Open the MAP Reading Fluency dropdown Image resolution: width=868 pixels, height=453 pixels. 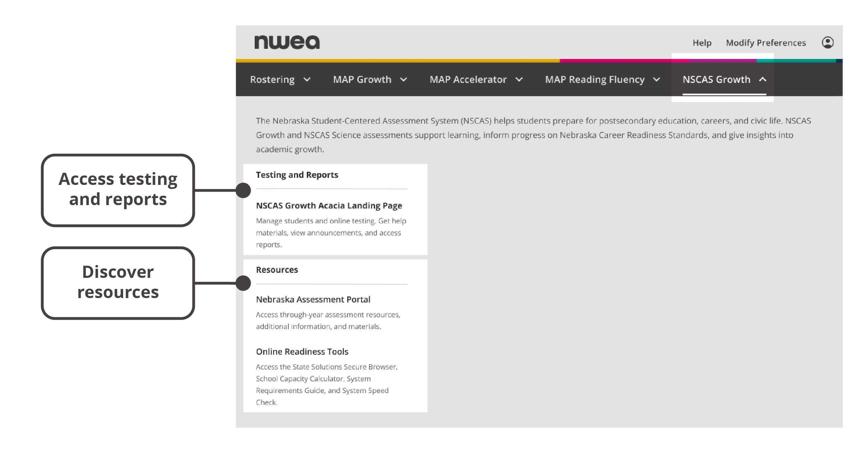[602, 79]
